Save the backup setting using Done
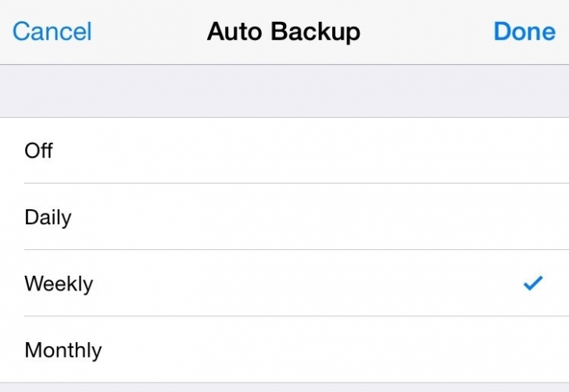The width and height of the screenshot is (569, 392). (524, 31)
